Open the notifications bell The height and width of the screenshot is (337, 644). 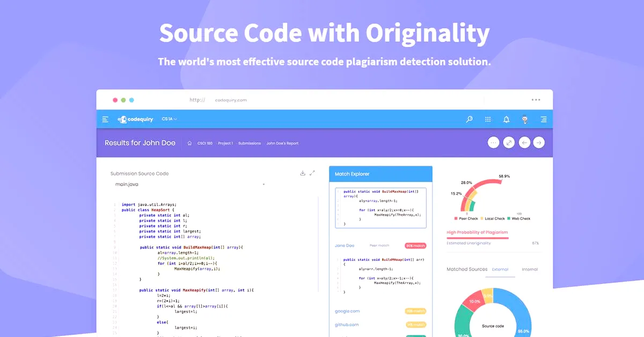[x=506, y=120]
